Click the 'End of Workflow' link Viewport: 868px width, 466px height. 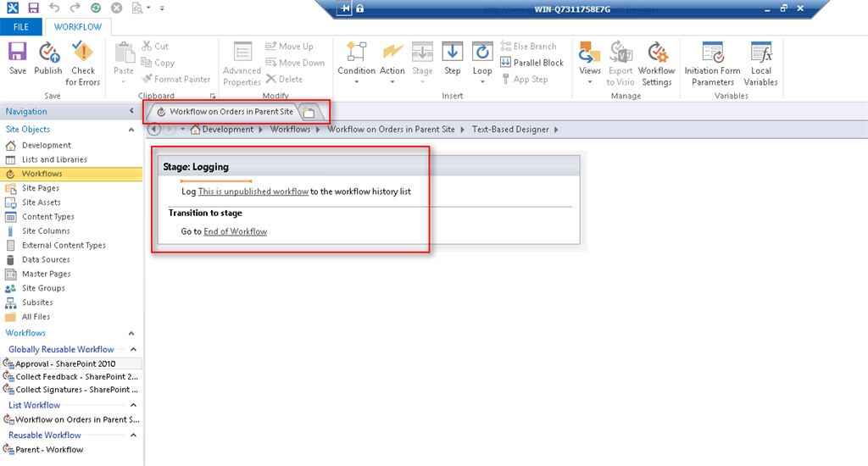[236, 231]
